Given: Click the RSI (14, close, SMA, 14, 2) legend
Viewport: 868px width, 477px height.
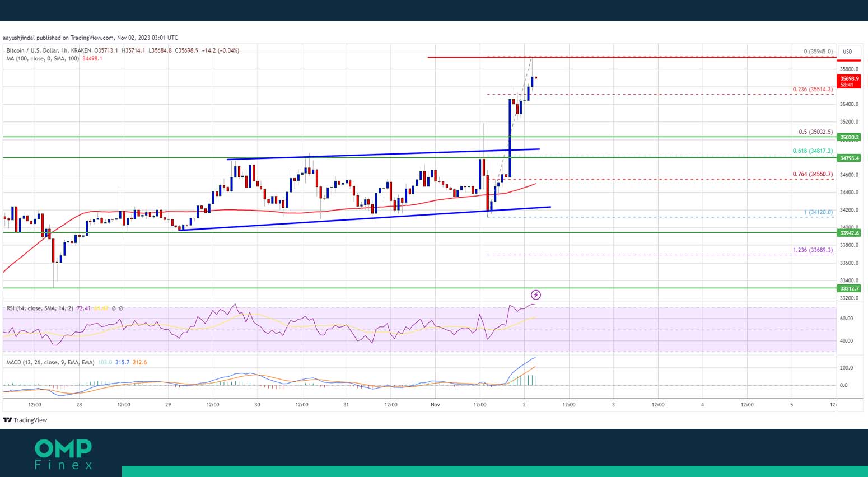Looking at the screenshot, I should tap(40, 308).
